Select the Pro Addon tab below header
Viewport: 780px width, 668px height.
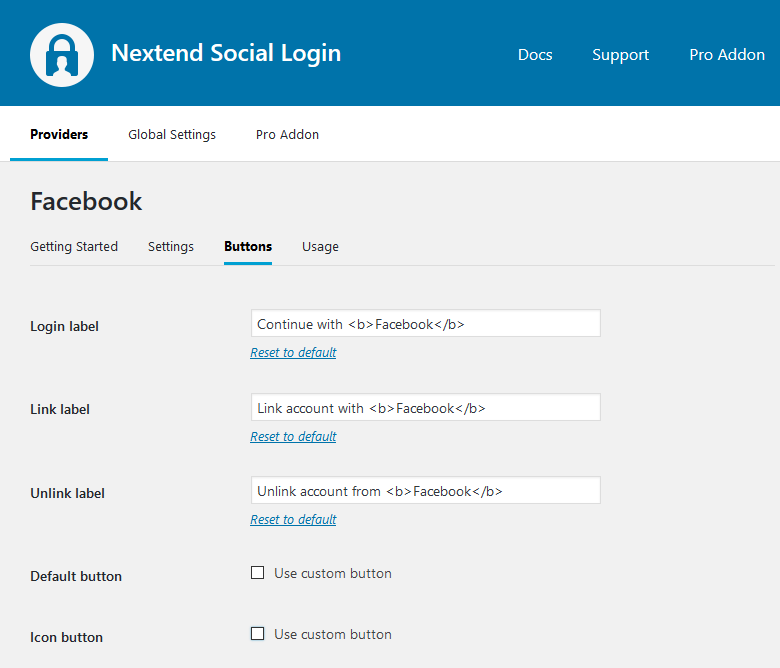tap(287, 134)
